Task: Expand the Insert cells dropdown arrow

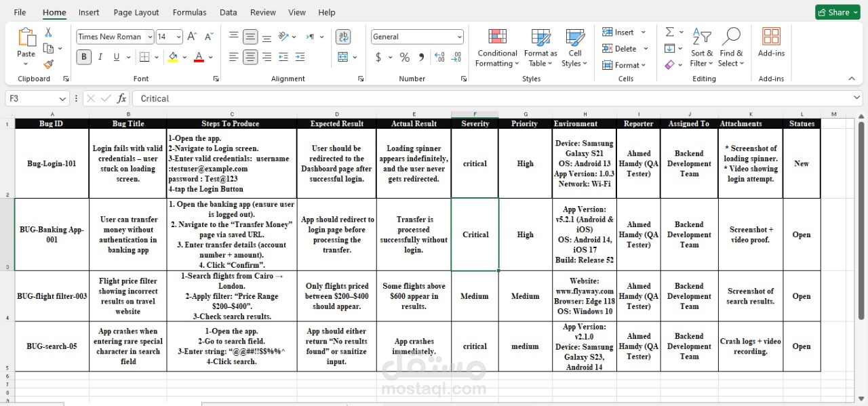Action: point(643,32)
